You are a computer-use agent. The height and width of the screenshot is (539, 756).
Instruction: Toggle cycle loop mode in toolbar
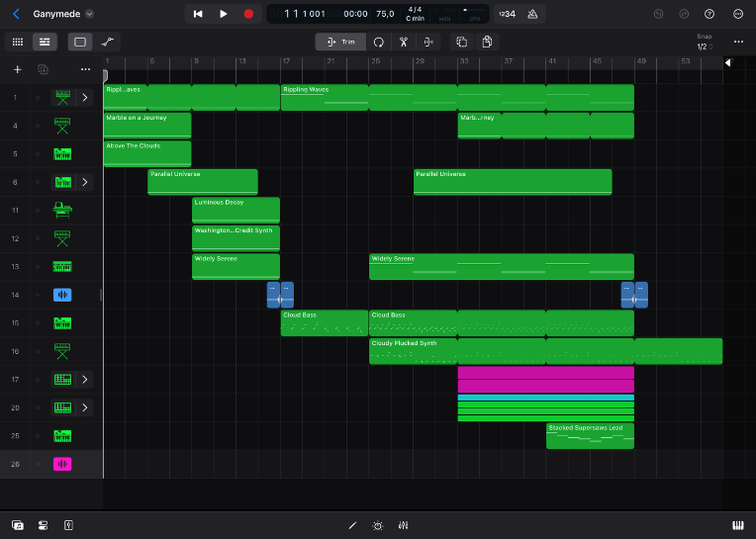(378, 42)
